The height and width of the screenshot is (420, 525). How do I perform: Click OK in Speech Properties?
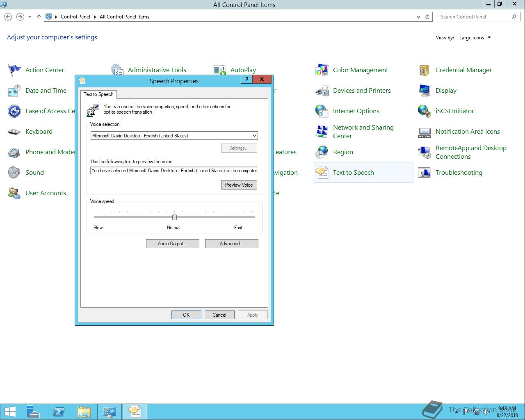[x=186, y=315]
